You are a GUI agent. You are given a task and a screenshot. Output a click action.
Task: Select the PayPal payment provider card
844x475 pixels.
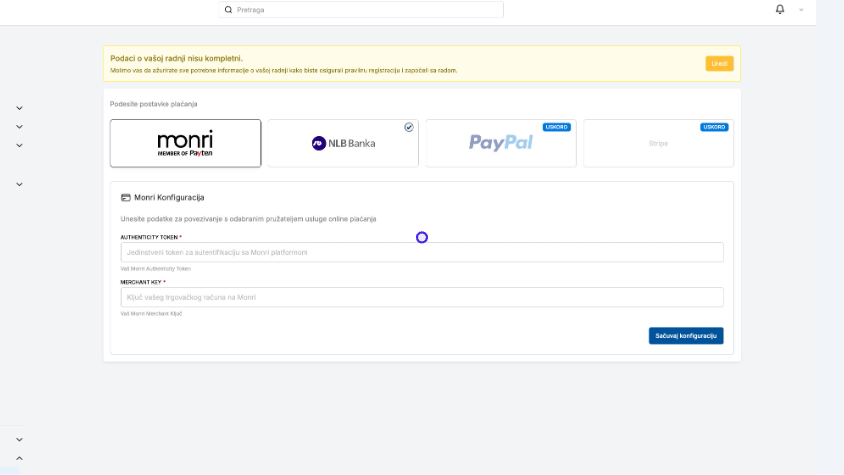point(501,143)
